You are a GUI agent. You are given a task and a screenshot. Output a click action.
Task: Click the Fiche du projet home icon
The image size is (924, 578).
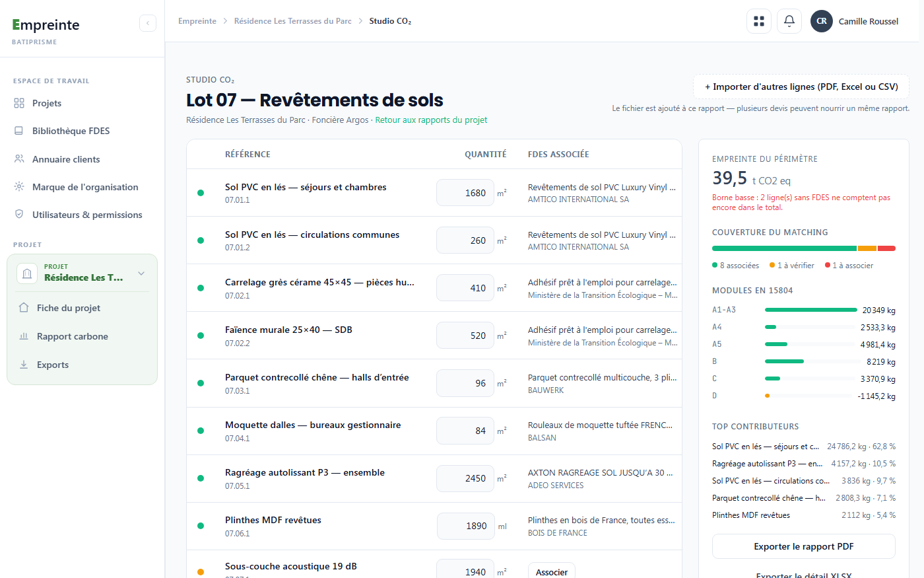(x=24, y=308)
